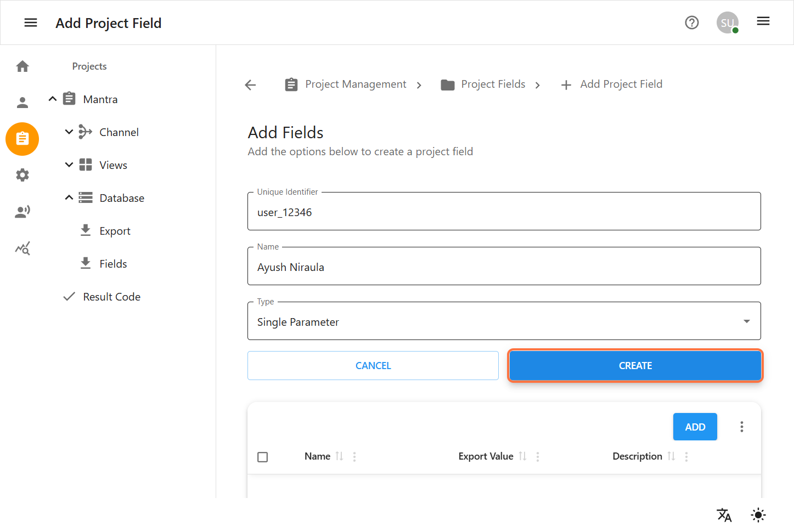Open the SU user avatar menu
794x532 pixels.
727,22
